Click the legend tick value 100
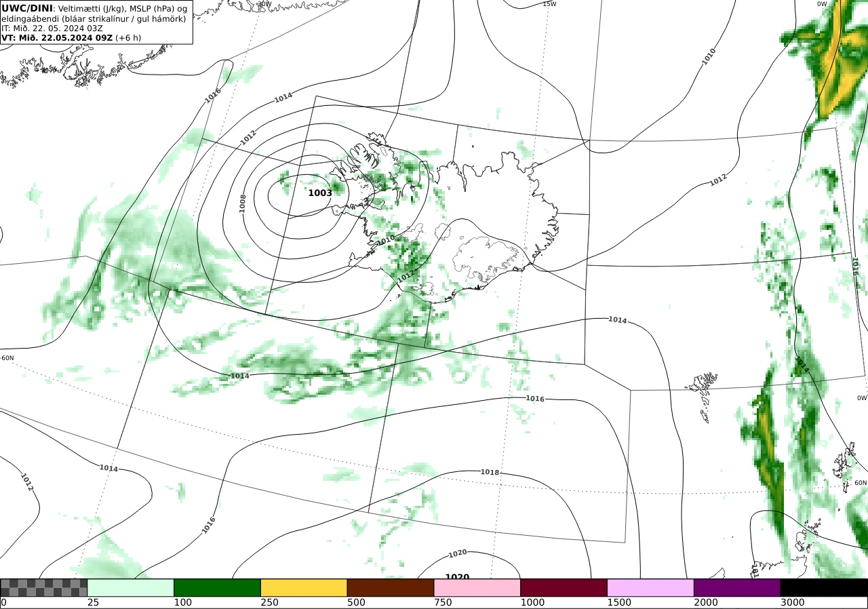Viewport: 868px width, 609px height. (183, 602)
